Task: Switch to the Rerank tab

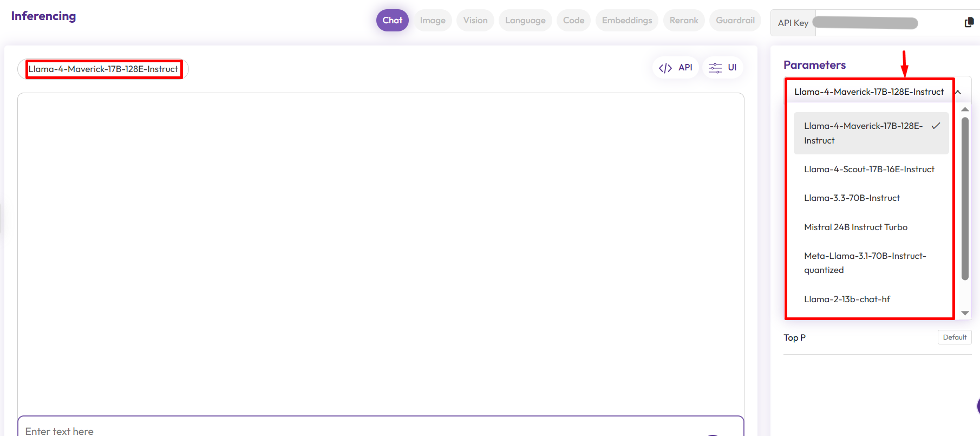Action: click(684, 21)
